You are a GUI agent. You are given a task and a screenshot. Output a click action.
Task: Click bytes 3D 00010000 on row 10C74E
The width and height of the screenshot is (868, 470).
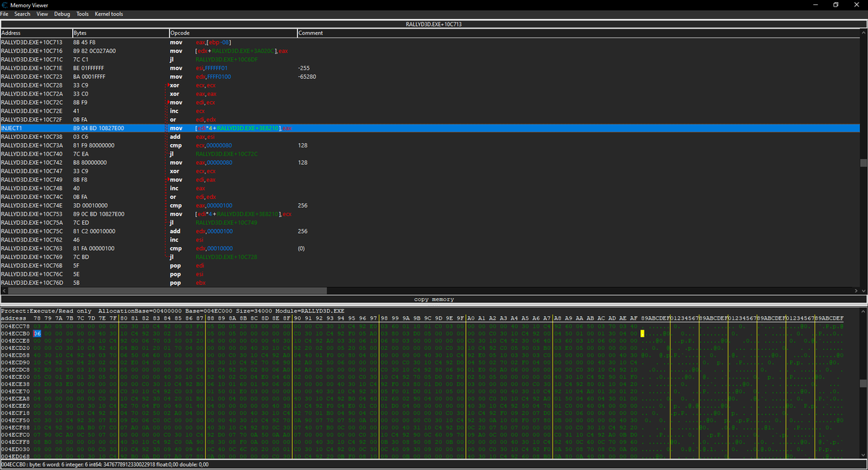tap(90, 205)
